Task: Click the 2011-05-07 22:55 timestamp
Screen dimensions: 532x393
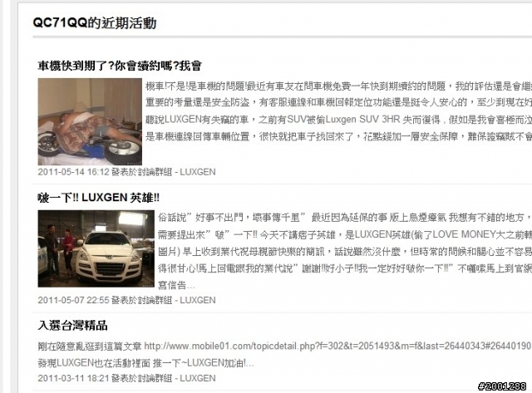Action: [x=73, y=300]
